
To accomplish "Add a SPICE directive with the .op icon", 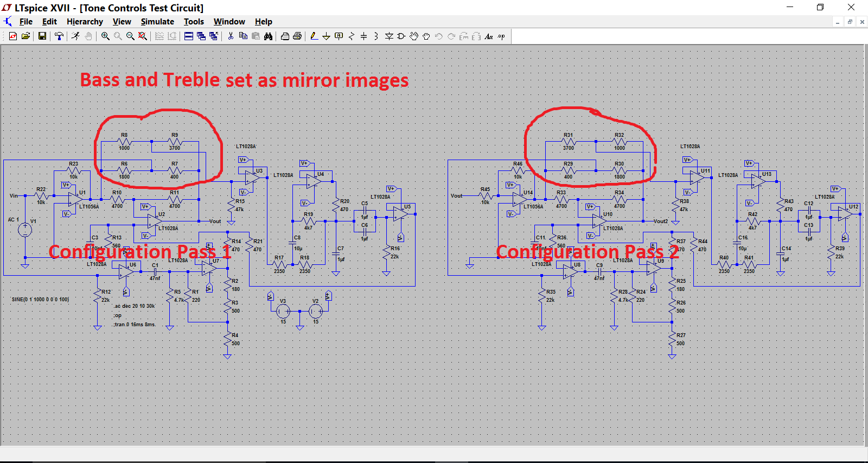I will (x=501, y=36).
